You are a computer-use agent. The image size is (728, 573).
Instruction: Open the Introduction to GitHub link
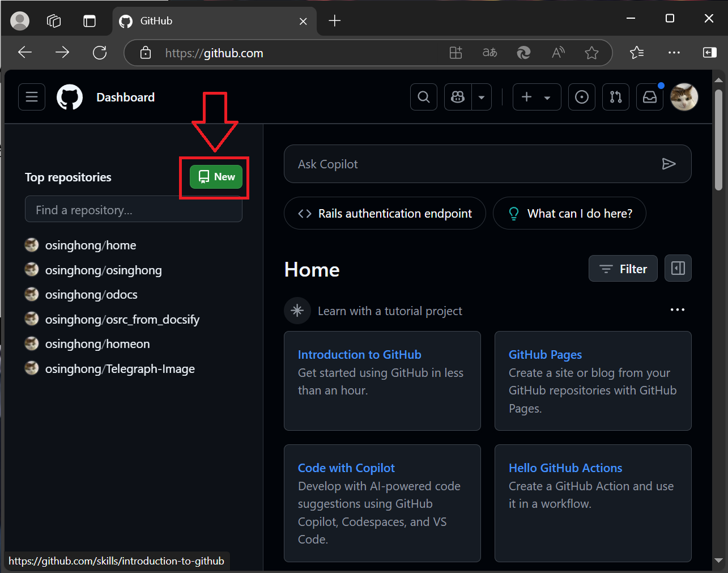pyautogui.click(x=359, y=355)
